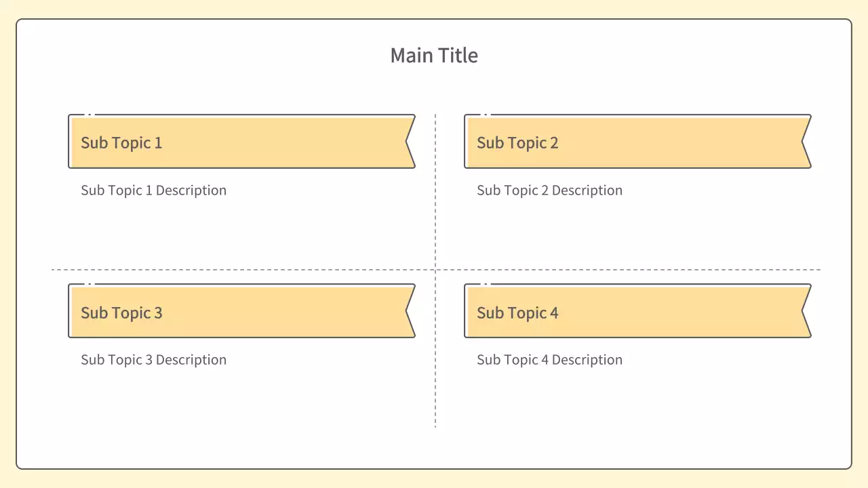This screenshot has width=868, height=488.
Task: Click notched right end of Sub Topic 4 banner
Action: 805,311
